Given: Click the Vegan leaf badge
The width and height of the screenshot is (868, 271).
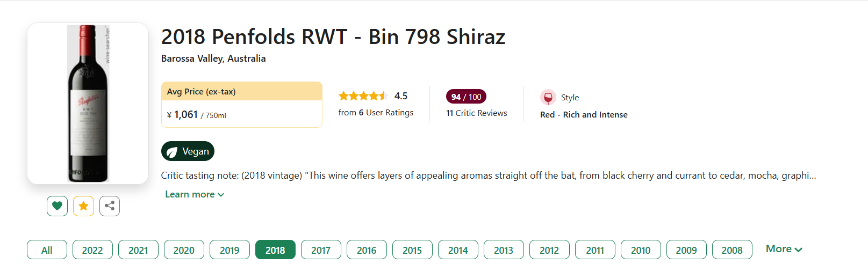Looking at the screenshot, I should click(188, 151).
